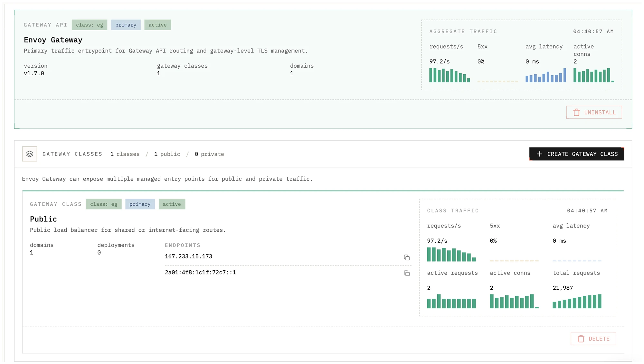Click the avg latency chart in Class Traffic
Screen dimensions: 644x364
[576, 261]
